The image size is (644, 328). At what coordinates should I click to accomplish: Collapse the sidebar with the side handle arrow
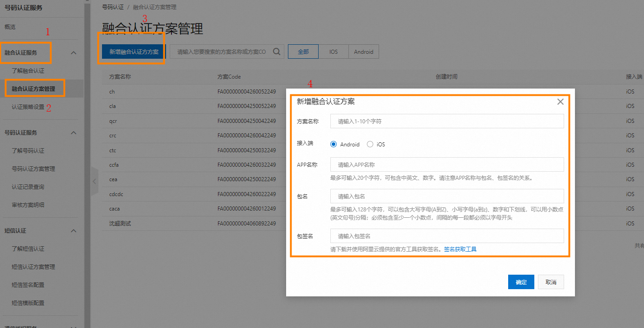[94, 181]
